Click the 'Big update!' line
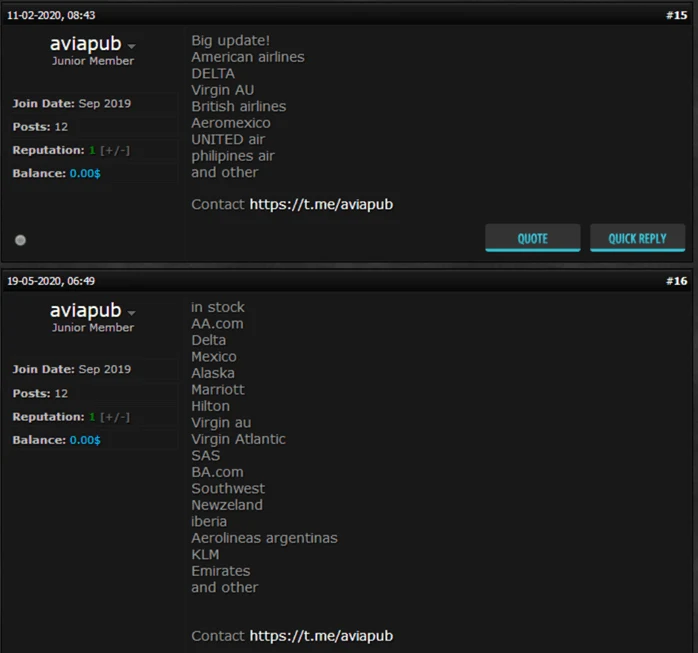The height and width of the screenshot is (653, 698). pos(231,41)
